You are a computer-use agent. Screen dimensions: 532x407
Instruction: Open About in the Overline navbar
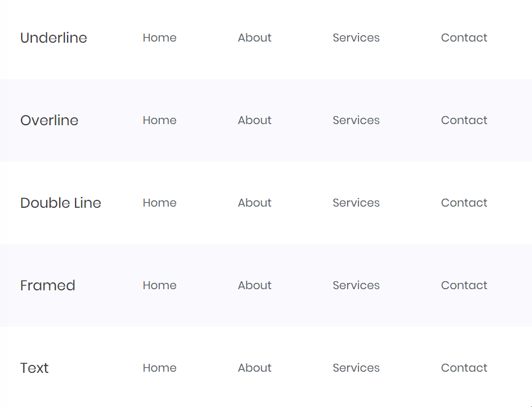(x=254, y=120)
